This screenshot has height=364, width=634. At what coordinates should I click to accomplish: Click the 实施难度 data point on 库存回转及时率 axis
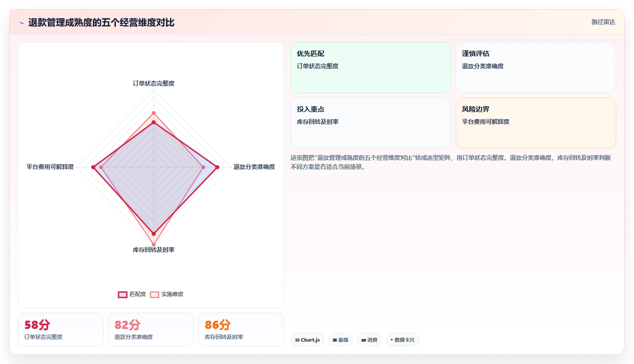click(x=154, y=244)
